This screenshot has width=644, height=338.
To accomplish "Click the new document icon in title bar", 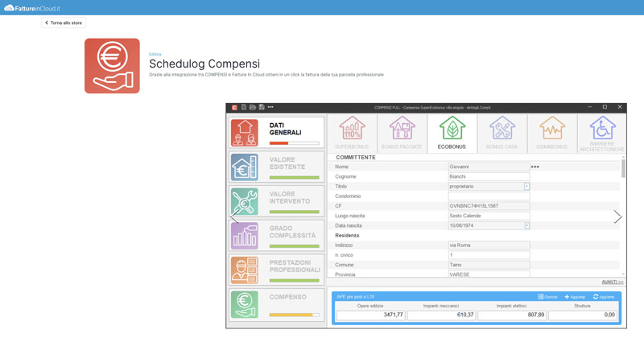I will tap(244, 107).
